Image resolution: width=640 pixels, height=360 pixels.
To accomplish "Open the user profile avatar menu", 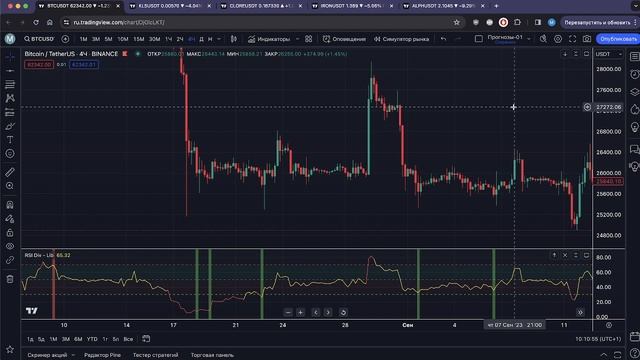I will (x=10, y=39).
